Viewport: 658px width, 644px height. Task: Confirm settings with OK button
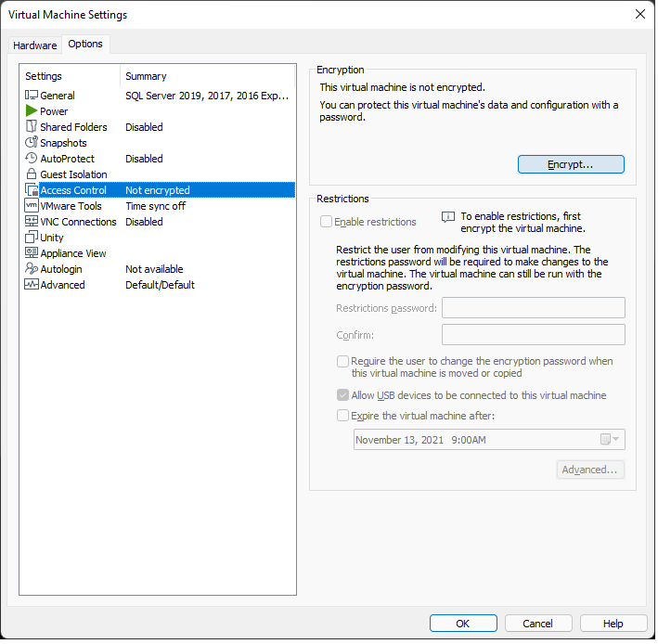[x=465, y=625]
